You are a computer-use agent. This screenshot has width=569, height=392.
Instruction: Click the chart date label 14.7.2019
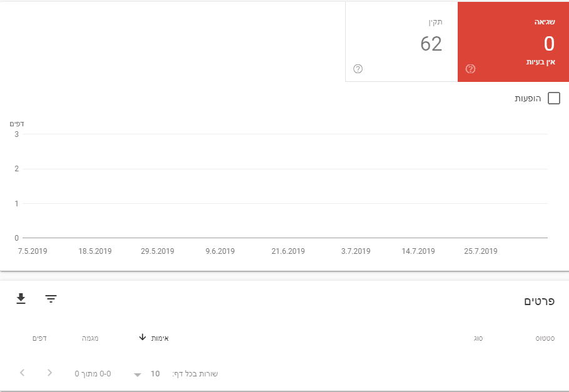tap(418, 251)
